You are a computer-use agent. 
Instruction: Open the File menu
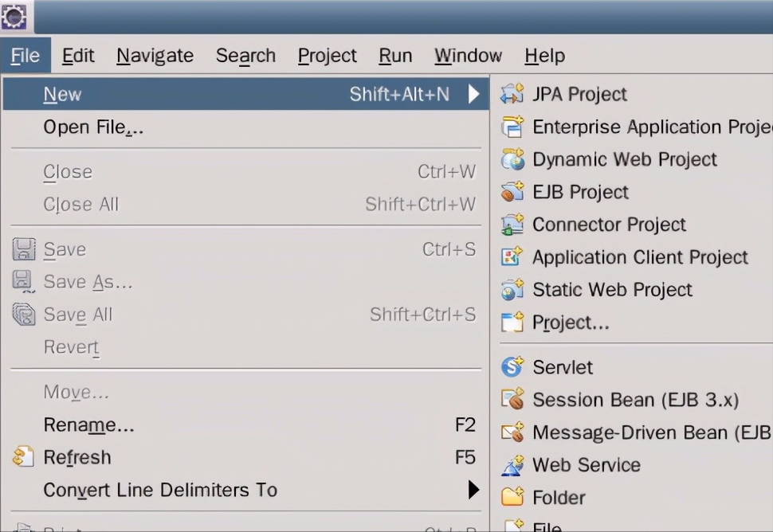[26, 55]
